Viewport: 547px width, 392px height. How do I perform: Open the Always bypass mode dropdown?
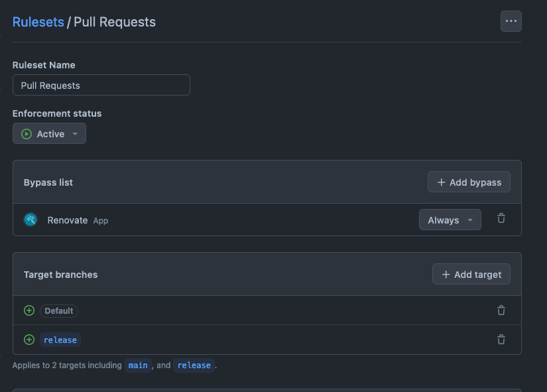[450, 220]
